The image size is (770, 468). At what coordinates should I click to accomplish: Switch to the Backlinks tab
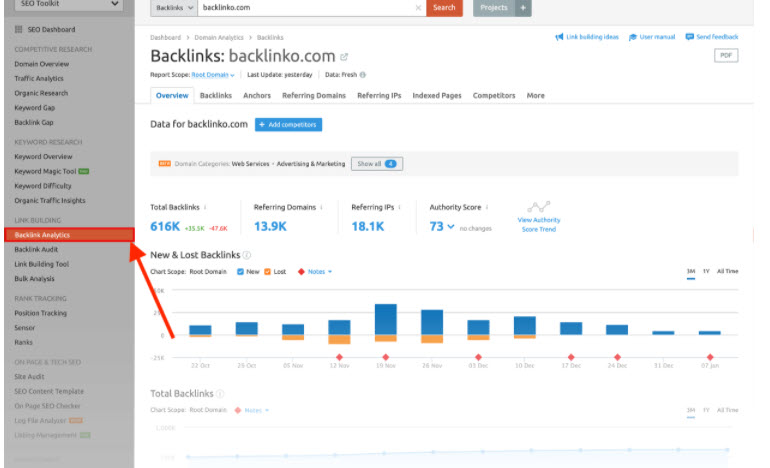[216, 96]
